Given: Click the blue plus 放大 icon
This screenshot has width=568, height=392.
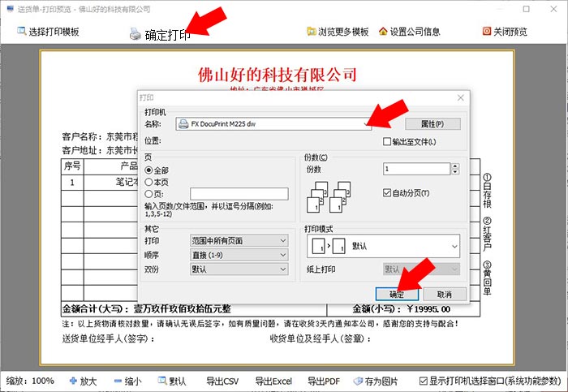Looking at the screenshot, I should (73, 381).
